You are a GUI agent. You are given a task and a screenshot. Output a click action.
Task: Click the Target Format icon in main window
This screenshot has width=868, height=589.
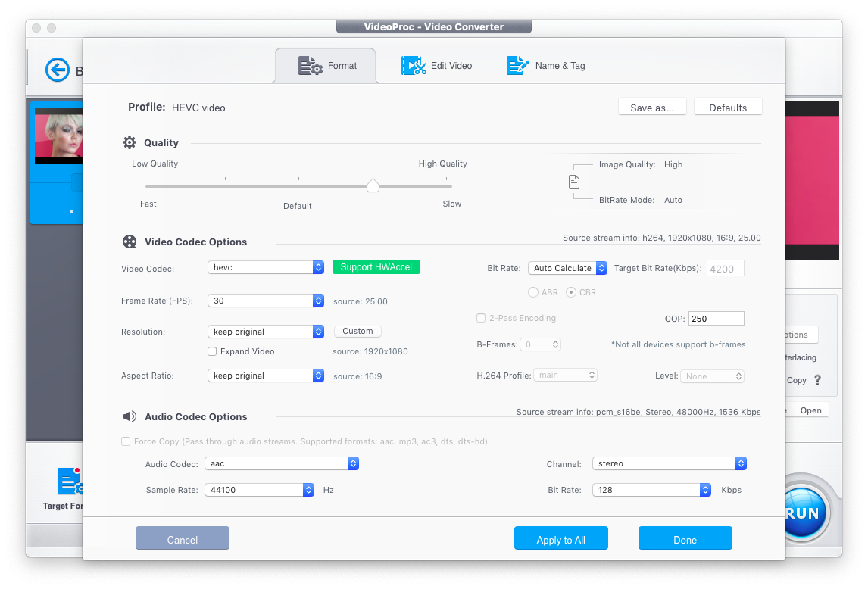[x=70, y=481]
